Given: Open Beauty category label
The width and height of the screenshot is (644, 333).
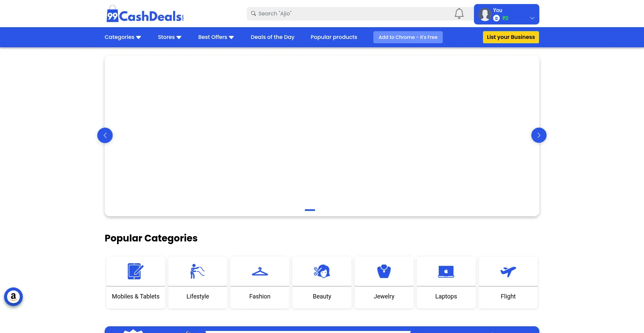Looking at the screenshot, I should coord(322,296).
